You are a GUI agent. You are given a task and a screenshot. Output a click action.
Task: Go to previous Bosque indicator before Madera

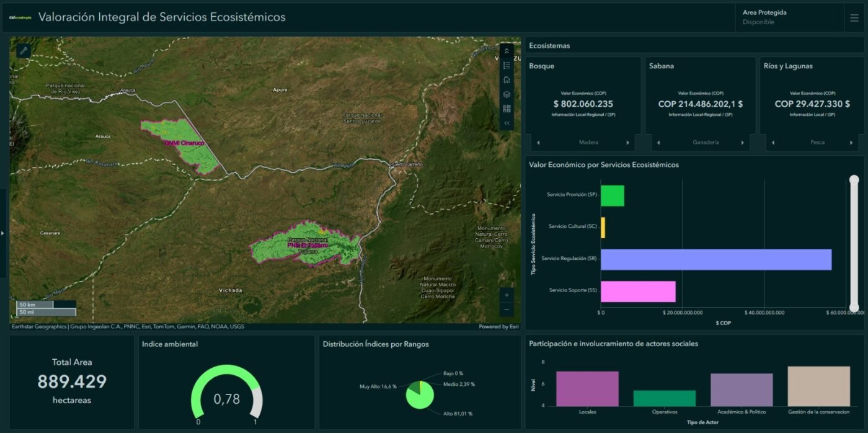pos(538,143)
